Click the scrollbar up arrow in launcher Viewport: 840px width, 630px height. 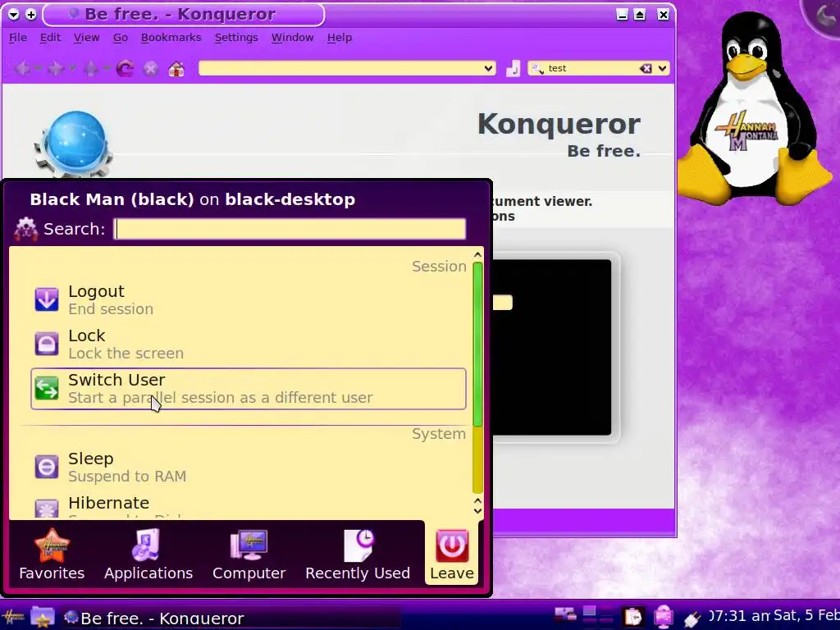478,254
